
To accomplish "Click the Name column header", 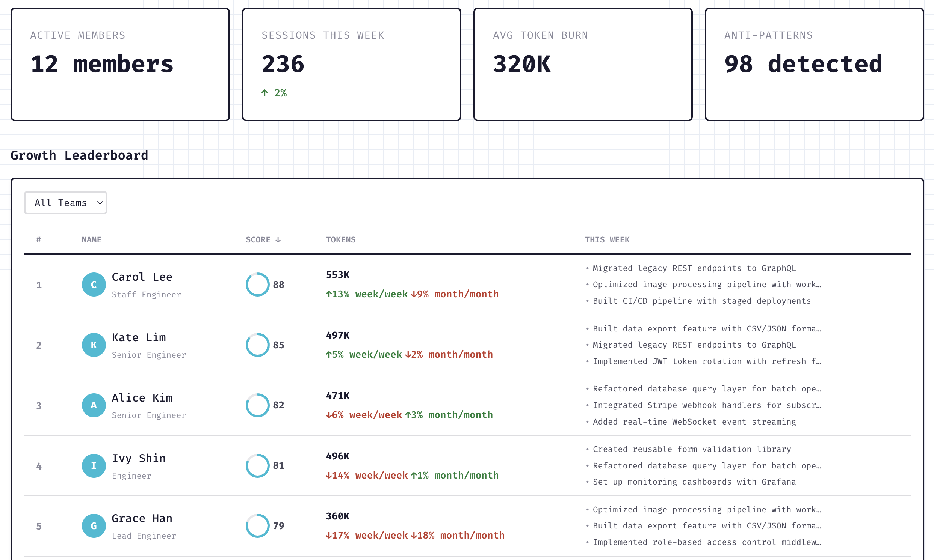I will click(91, 239).
